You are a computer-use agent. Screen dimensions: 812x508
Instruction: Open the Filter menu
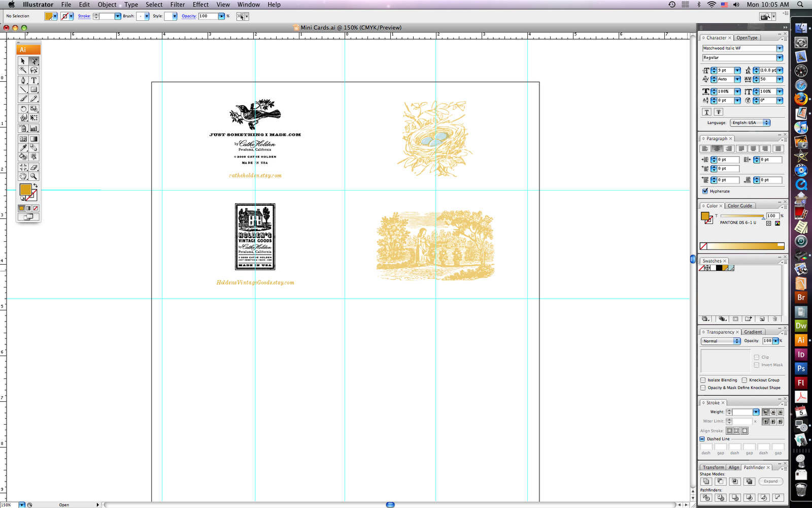click(178, 5)
